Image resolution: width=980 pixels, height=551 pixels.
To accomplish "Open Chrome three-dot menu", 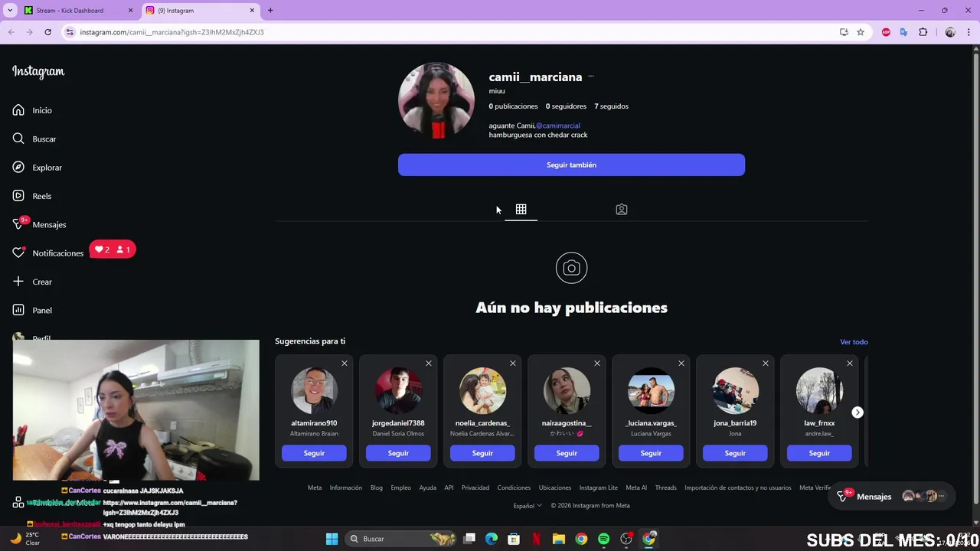I will pyautogui.click(x=969, y=32).
